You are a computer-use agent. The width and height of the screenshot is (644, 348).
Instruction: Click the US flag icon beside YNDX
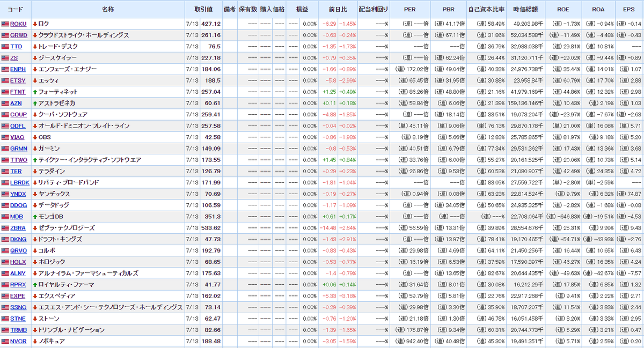coord(5,194)
